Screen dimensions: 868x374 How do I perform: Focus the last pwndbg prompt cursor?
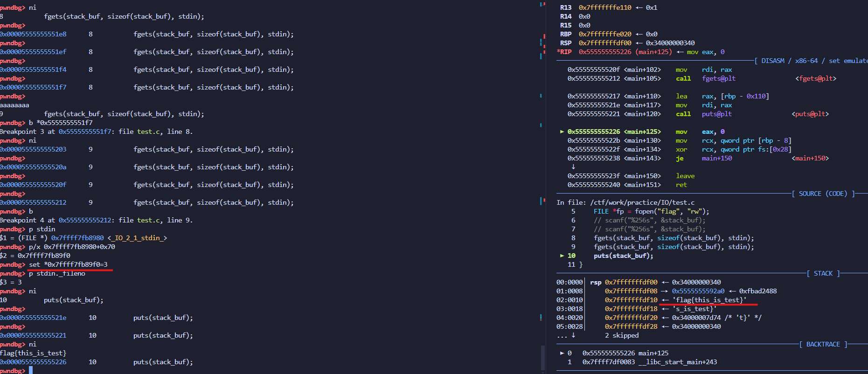click(x=31, y=370)
